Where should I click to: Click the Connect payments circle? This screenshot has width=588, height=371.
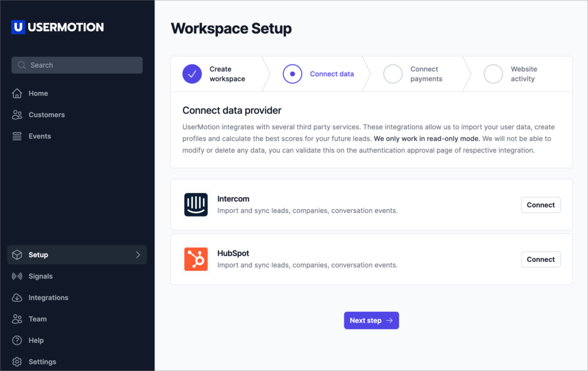coord(393,74)
